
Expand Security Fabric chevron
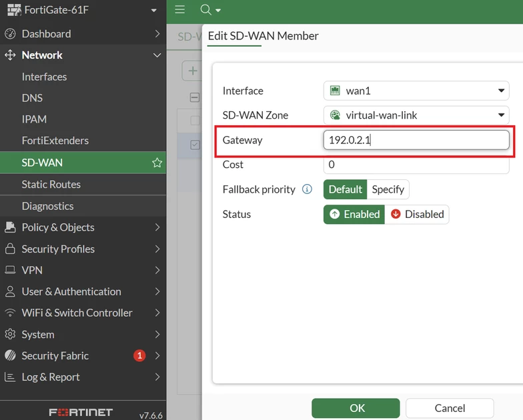157,356
